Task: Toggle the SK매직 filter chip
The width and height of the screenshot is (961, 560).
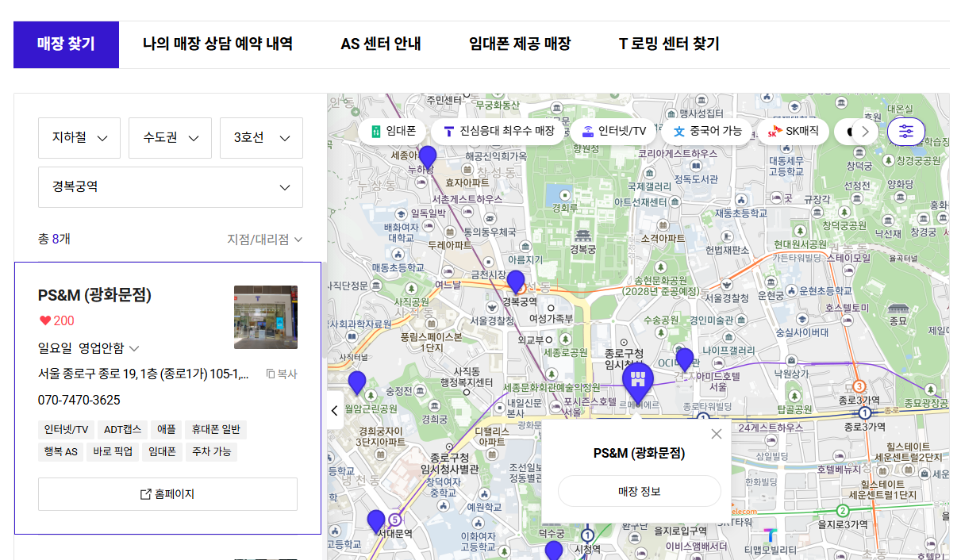Action: click(x=793, y=132)
